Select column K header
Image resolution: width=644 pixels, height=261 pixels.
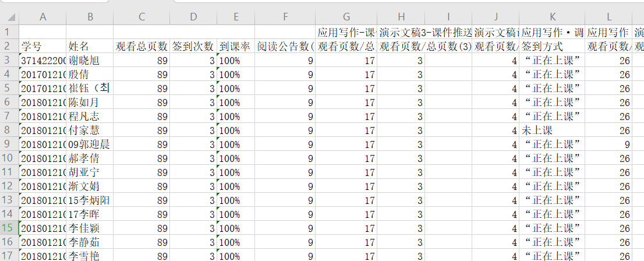click(551, 17)
